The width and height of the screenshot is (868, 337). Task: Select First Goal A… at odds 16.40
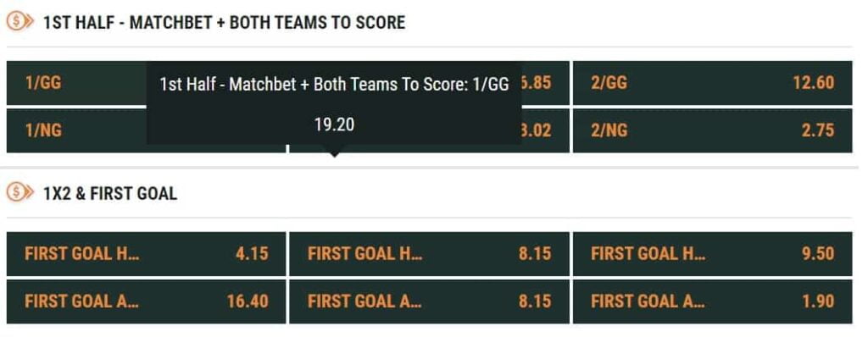point(146,301)
